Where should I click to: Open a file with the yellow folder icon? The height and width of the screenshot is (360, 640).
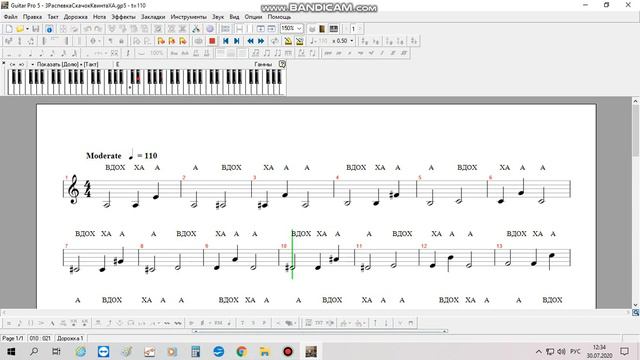pos(20,29)
